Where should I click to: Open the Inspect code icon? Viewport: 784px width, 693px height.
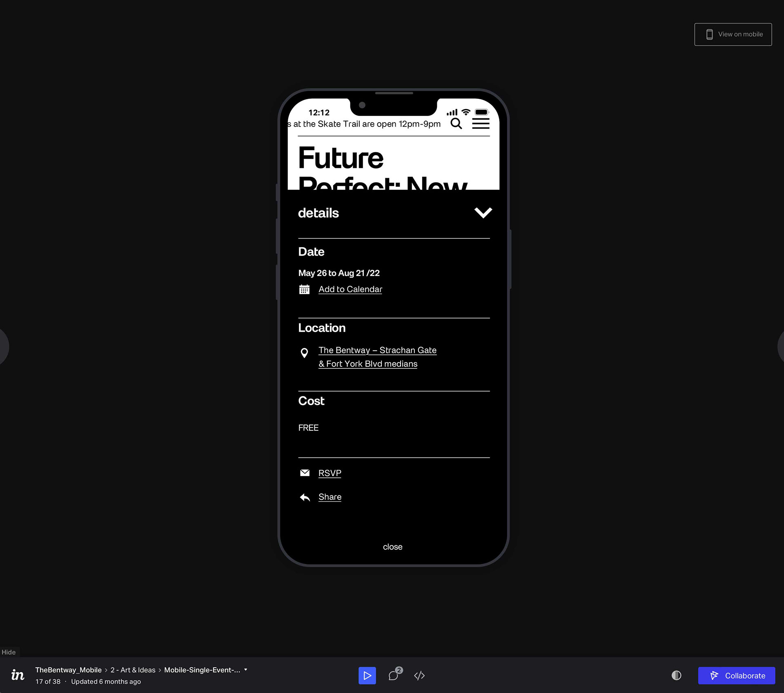419,675
